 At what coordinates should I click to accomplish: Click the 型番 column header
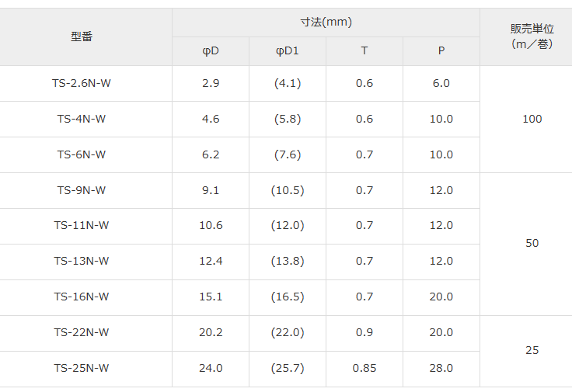point(82,36)
